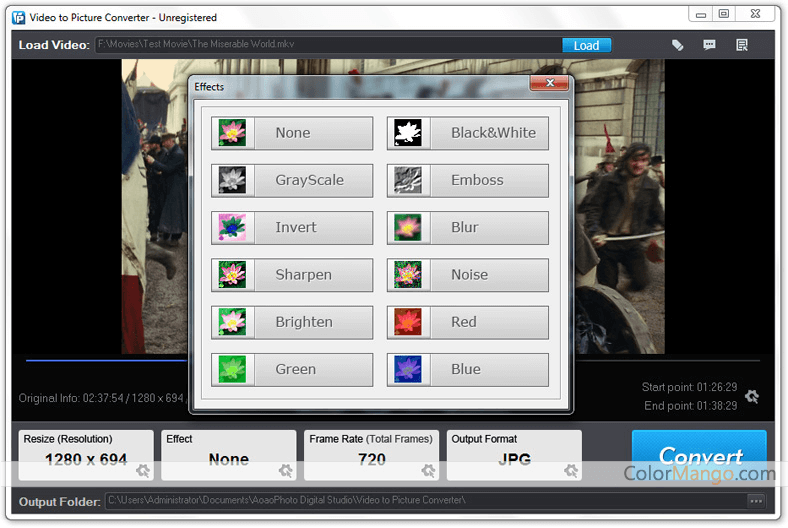
Task: Choose the Blur effect
Action: pos(468,227)
